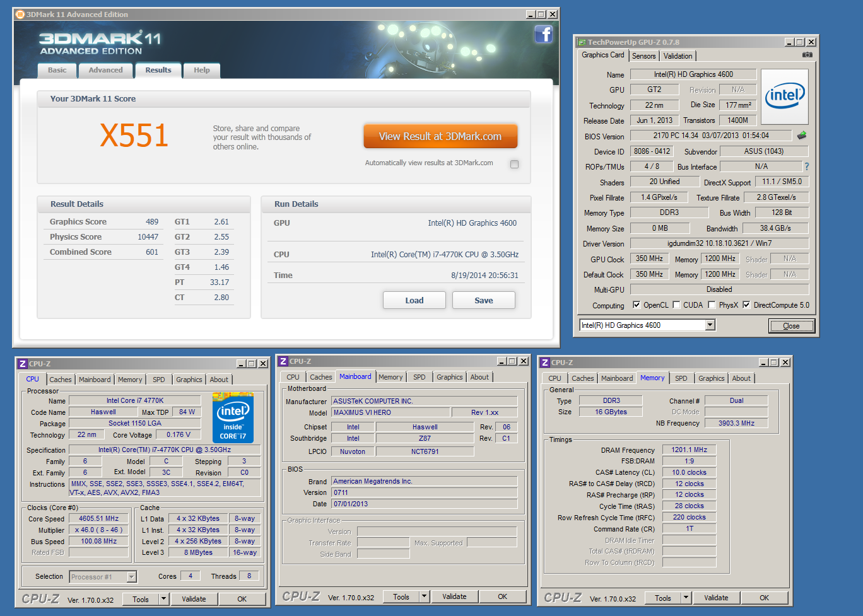
Task: Toggle automatically view results at 3DMark.com
Action: point(514,165)
